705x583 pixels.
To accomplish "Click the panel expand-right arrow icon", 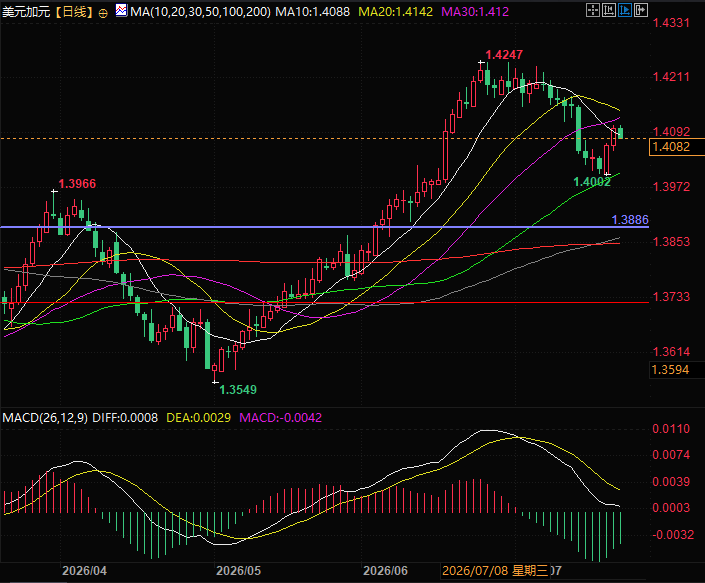I will click(641, 10).
